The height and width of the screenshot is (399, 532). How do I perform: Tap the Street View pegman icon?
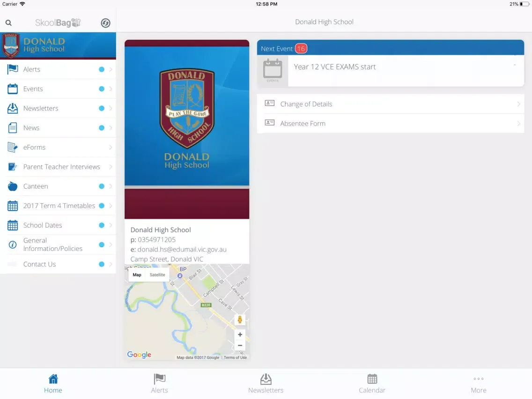coord(240,320)
